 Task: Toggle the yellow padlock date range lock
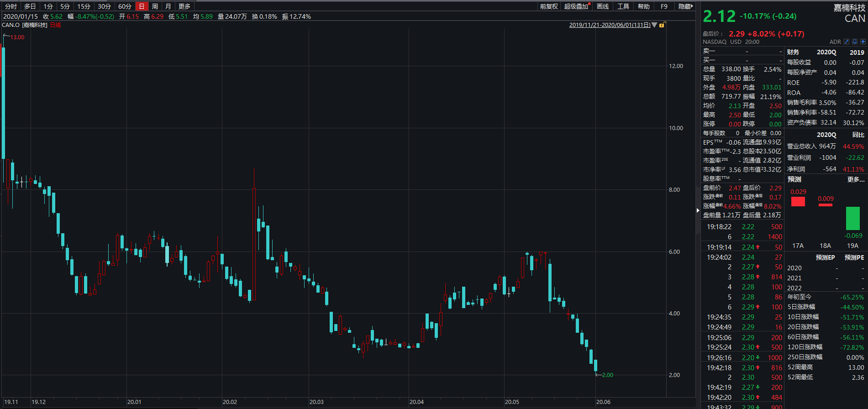point(662,25)
